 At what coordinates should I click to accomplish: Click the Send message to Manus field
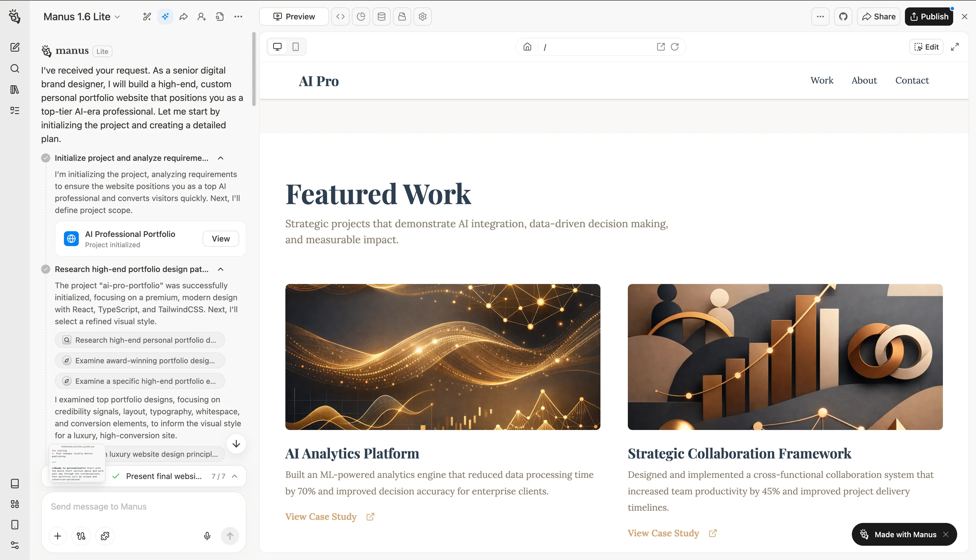(x=143, y=507)
